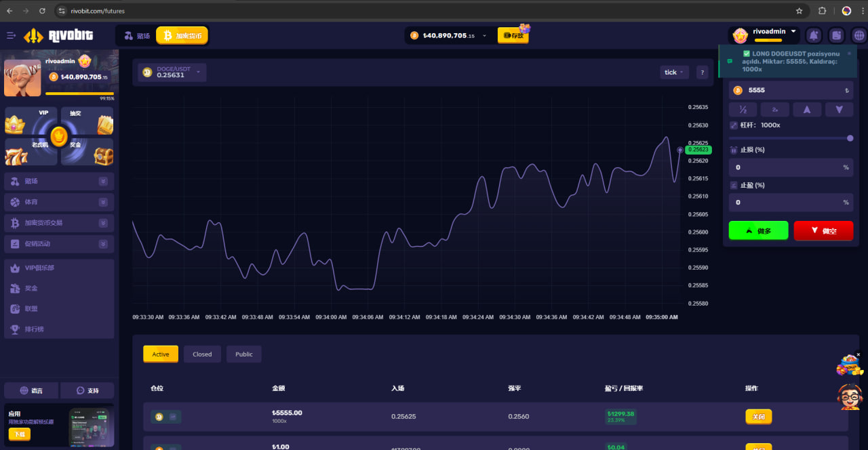Open the 777 slots tile
The image size is (868, 450).
(31, 152)
